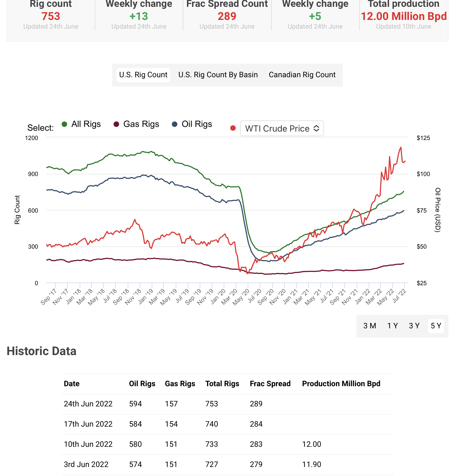455x476 pixels.
Task: Click the Total Rigs column header
Action: (222, 384)
